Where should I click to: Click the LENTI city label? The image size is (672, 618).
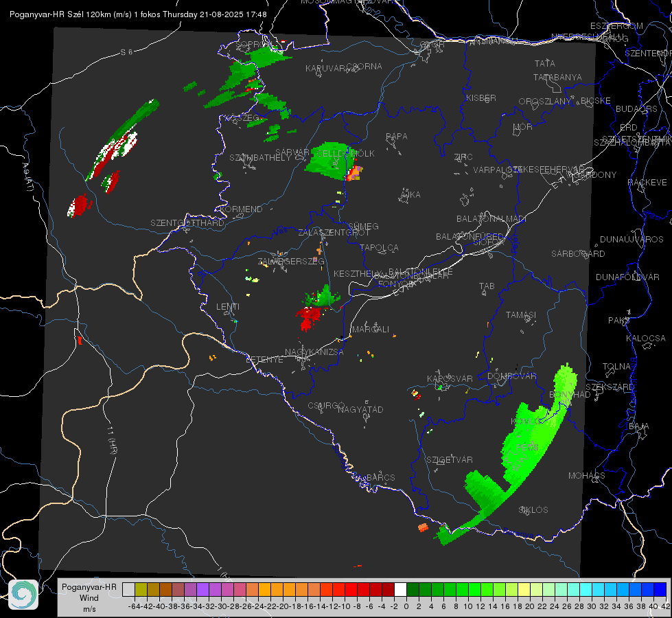(228, 307)
